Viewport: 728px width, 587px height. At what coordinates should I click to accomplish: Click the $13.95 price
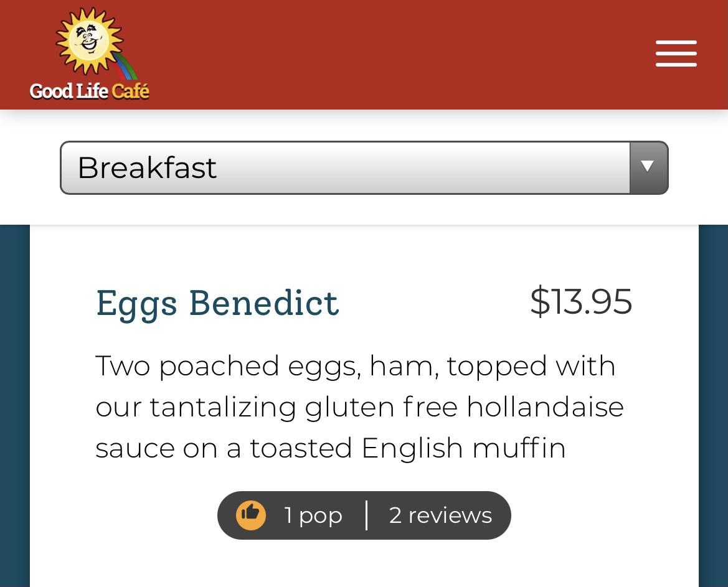tap(580, 301)
